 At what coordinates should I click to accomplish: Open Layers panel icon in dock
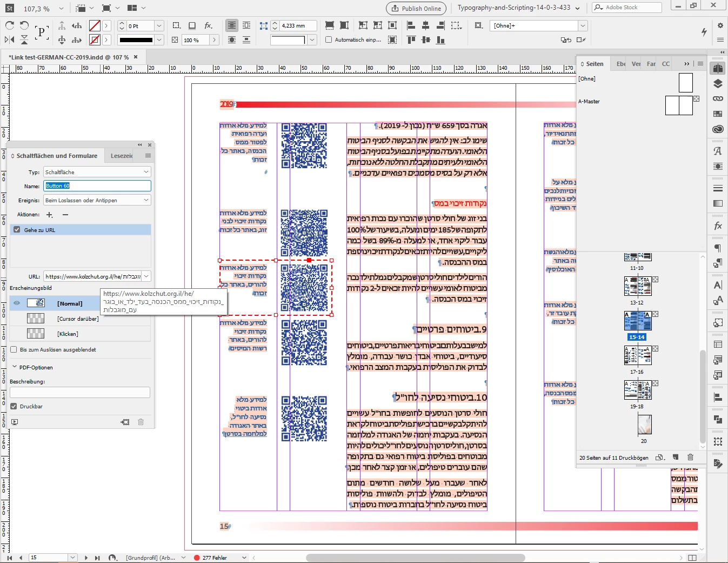[718, 84]
